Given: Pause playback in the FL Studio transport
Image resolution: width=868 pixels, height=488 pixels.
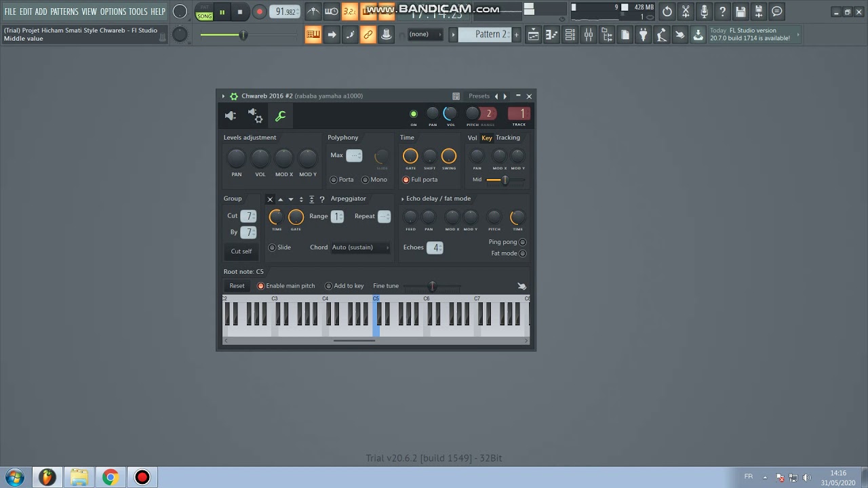Looking at the screenshot, I should click(222, 12).
